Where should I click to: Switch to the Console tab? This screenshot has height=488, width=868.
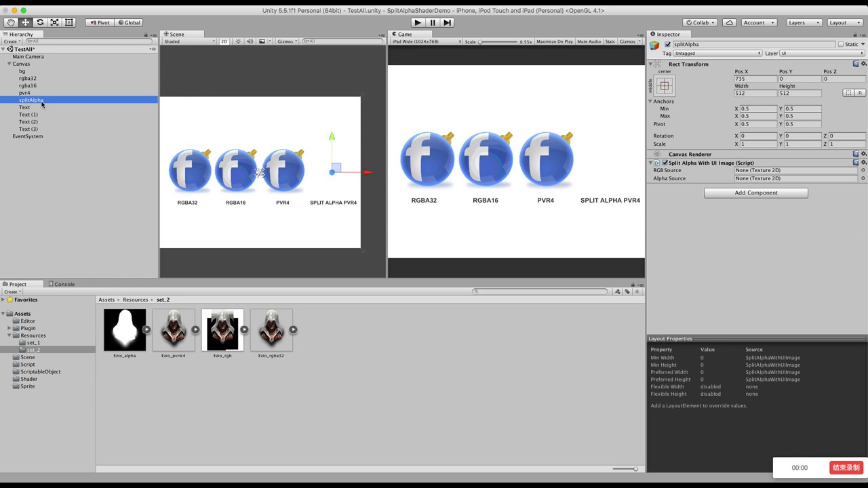pos(64,284)
